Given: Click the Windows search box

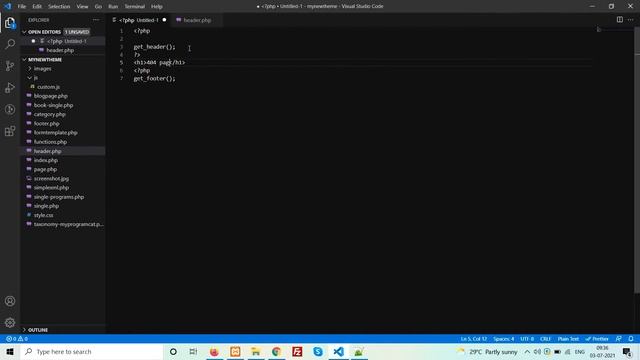Looking at the screenshot, I should click(92, 351).
